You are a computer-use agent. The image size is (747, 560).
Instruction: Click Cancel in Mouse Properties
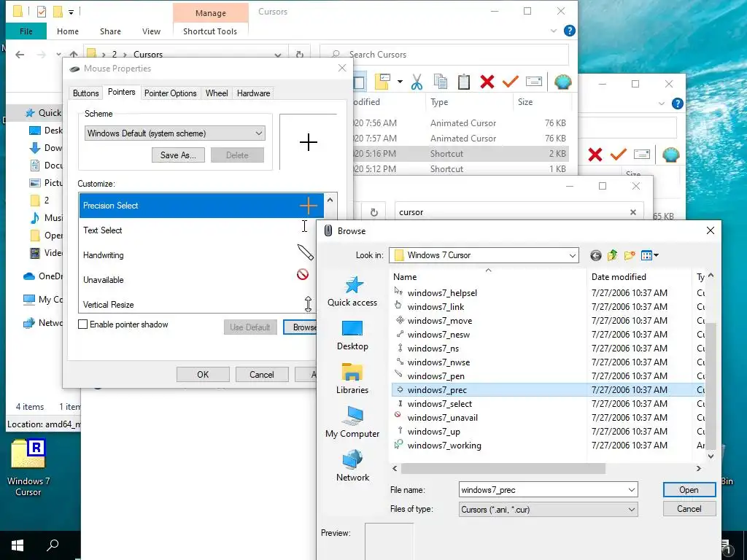262,375
